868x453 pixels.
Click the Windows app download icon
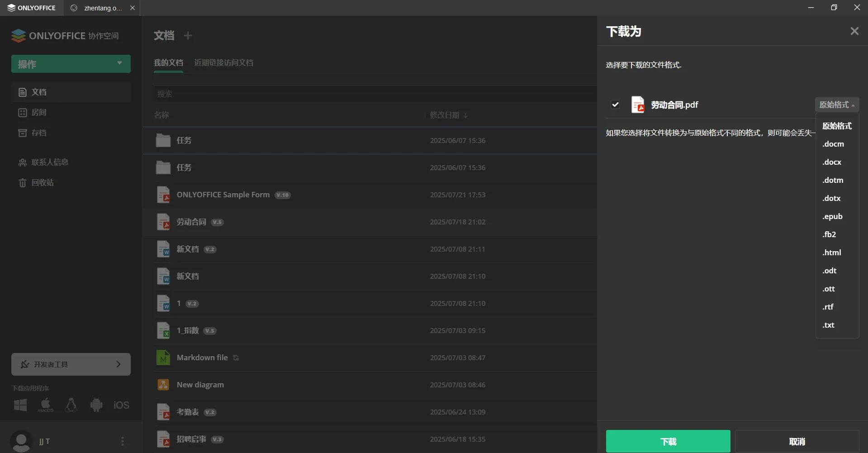20,405
